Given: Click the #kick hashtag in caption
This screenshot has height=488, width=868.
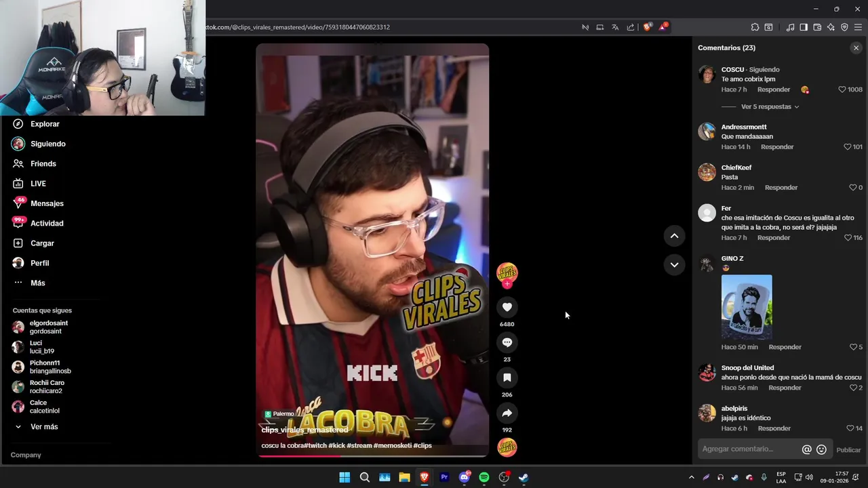Looking at the screenshot, I should click(x=336, y=445).
